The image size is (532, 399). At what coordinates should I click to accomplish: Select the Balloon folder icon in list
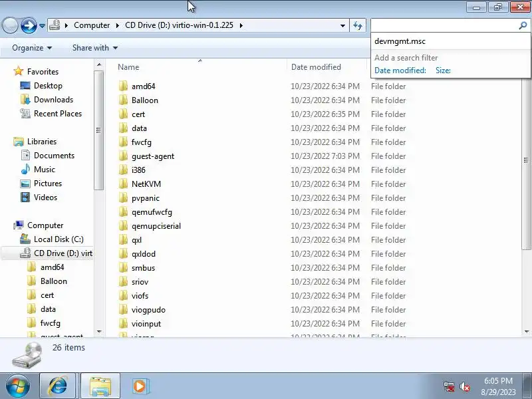click(x=124, y=100)
